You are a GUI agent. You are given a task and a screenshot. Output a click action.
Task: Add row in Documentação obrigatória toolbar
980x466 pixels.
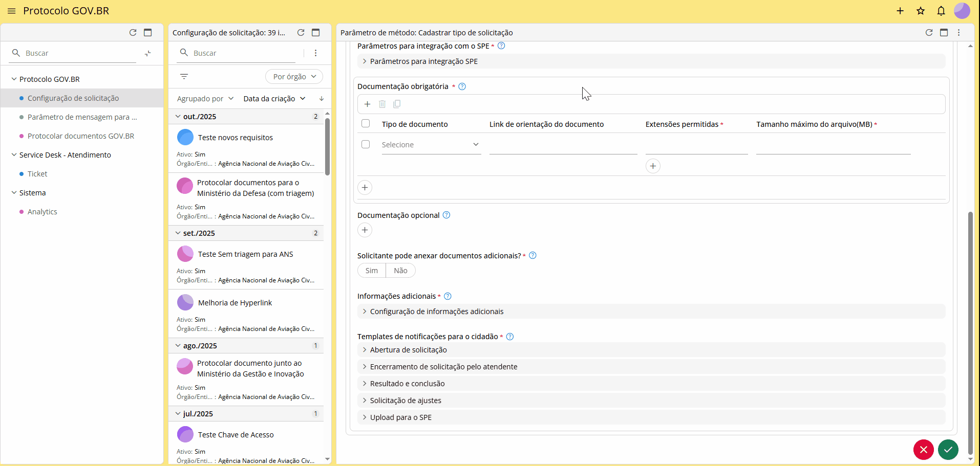click(367, 104)
